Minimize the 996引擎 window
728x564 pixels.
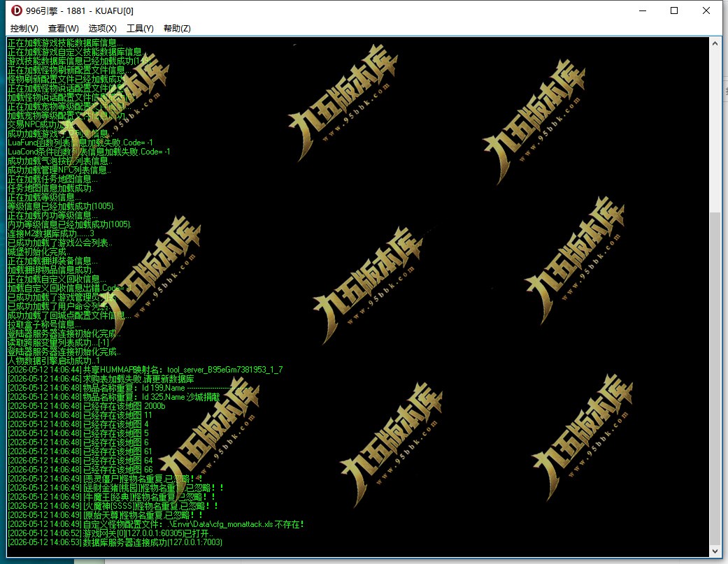(x=643, y=10)
